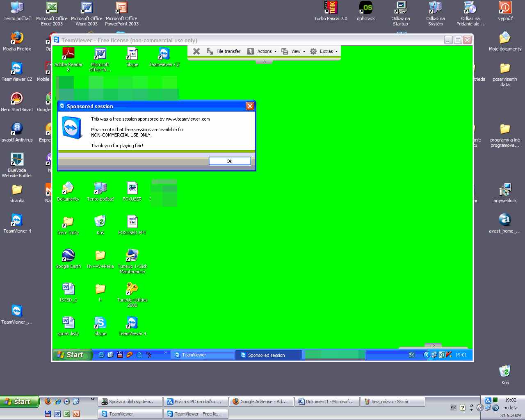Launch the Skype shortcut at the bottom of the remote desktop
This screenshot has width=525, height=420.
tap(100, 326)
